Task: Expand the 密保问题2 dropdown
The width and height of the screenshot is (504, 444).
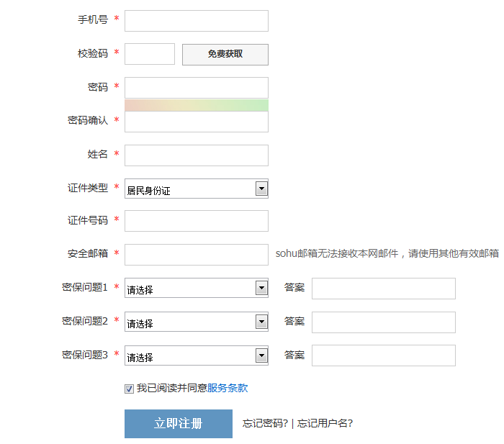Action: tap(196, 322)
